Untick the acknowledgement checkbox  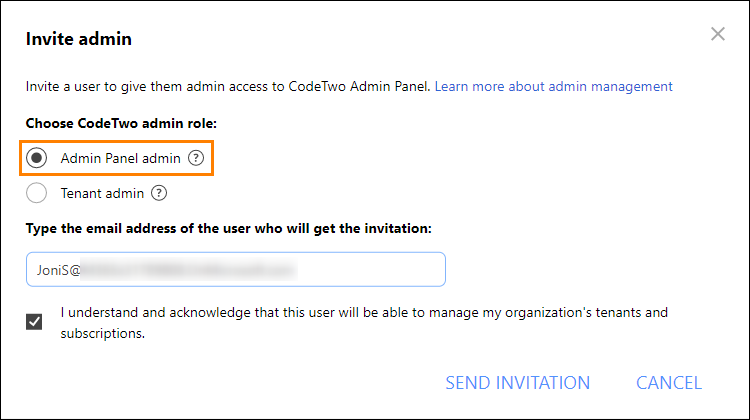click(34, 321)
